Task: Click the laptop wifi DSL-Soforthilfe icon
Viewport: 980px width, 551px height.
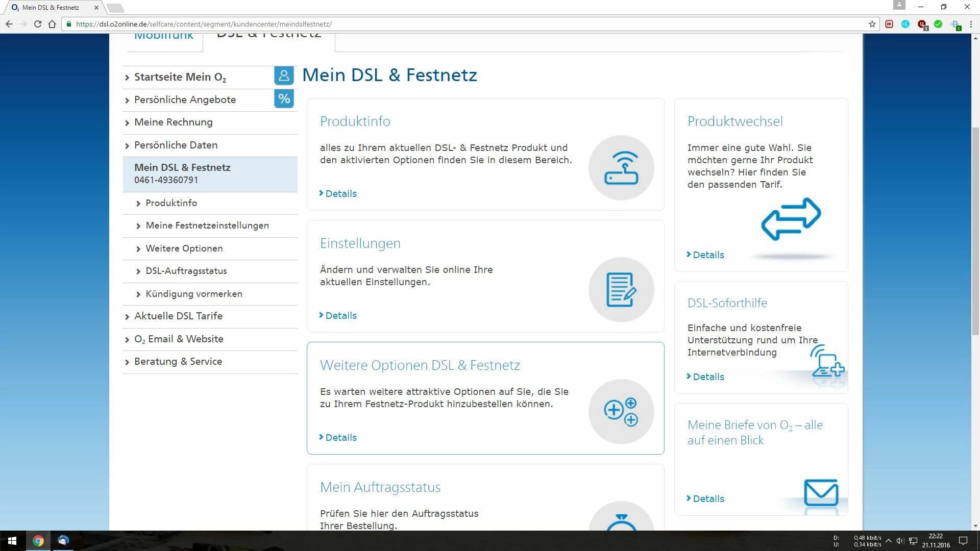Action: point(827,362)
